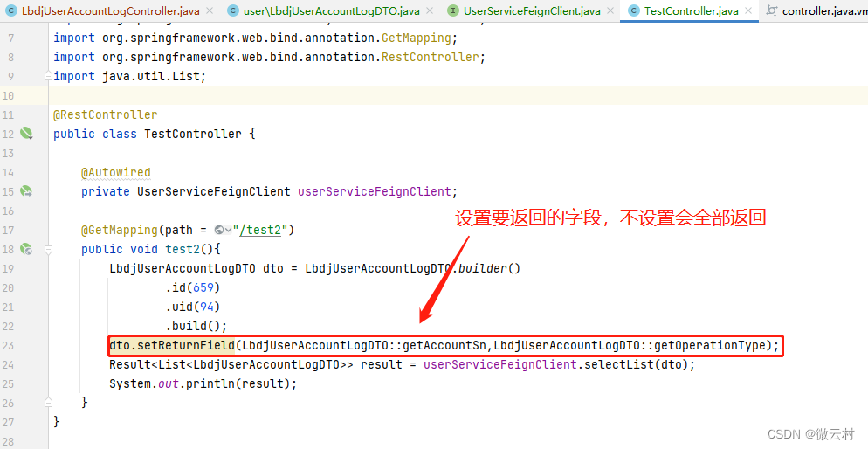Click the globe URL icon before "/test2"
Image resolution: width=868 pixels, height=449 pixels.
click(x=219, y=231)
